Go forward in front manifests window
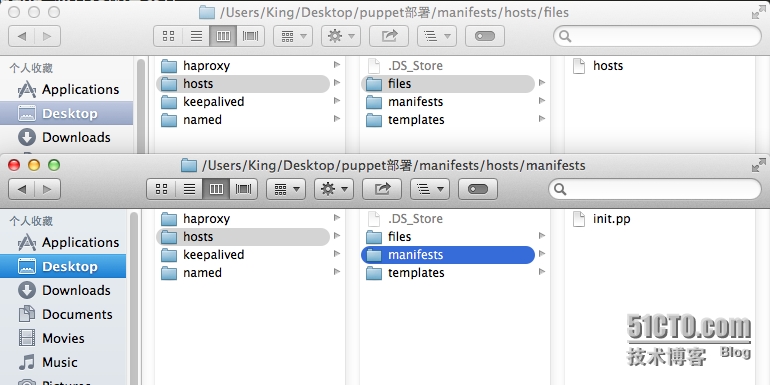This screenshot has height=385, width=770. pyautogui.click(x=47, y=189)
